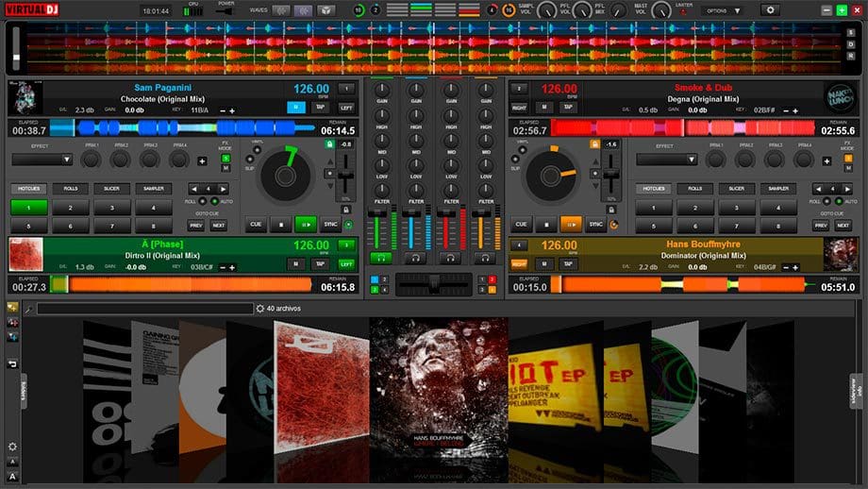Click the stop button on right deck
The width and height of the screenshot is (868, 489).
point(546,225)
